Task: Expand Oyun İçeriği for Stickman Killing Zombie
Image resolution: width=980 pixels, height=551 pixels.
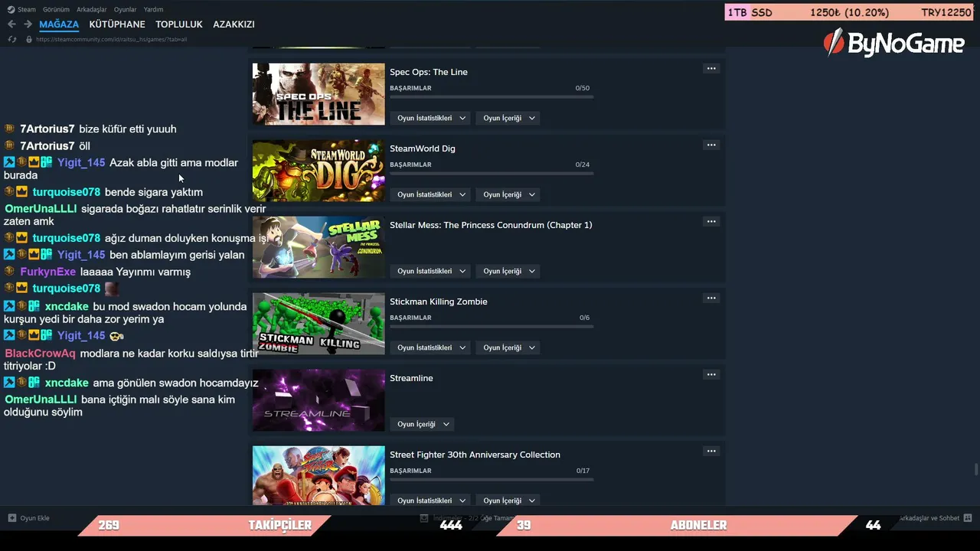Action: coord(509,347)
